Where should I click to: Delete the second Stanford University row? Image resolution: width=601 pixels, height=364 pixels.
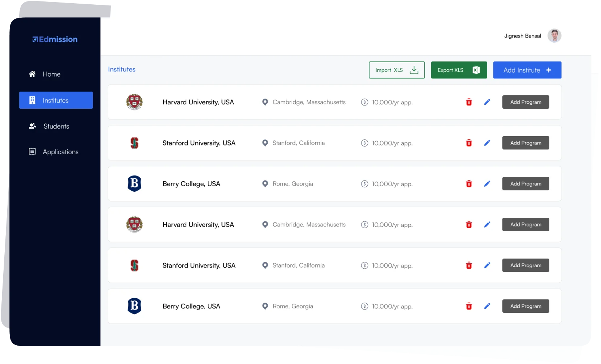point(469,265)
